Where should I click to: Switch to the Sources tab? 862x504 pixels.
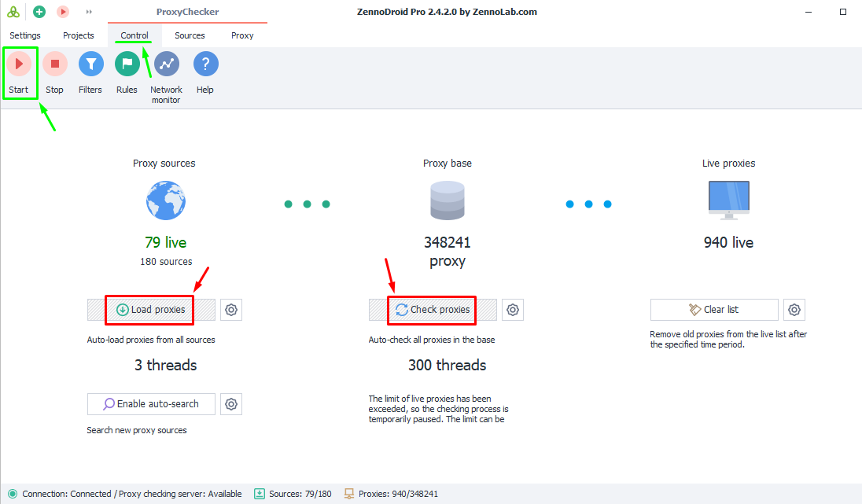190,35
